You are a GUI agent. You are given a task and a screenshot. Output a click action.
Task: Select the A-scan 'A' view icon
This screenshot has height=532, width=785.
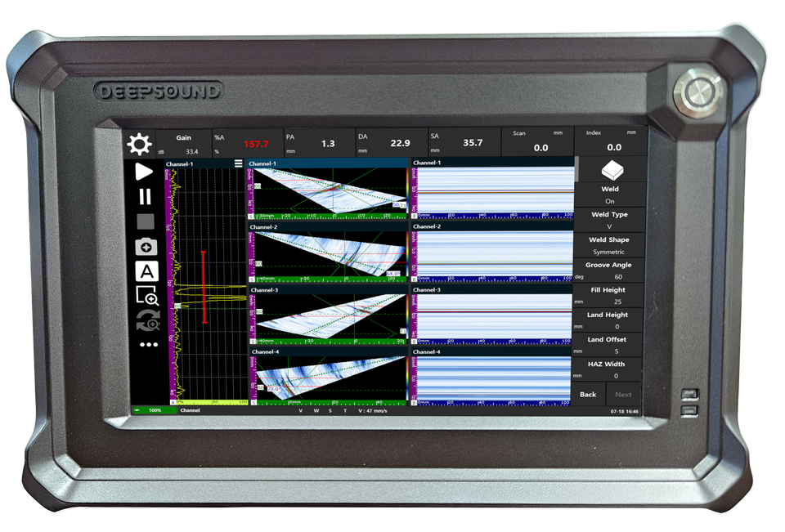tap(146, 271)
